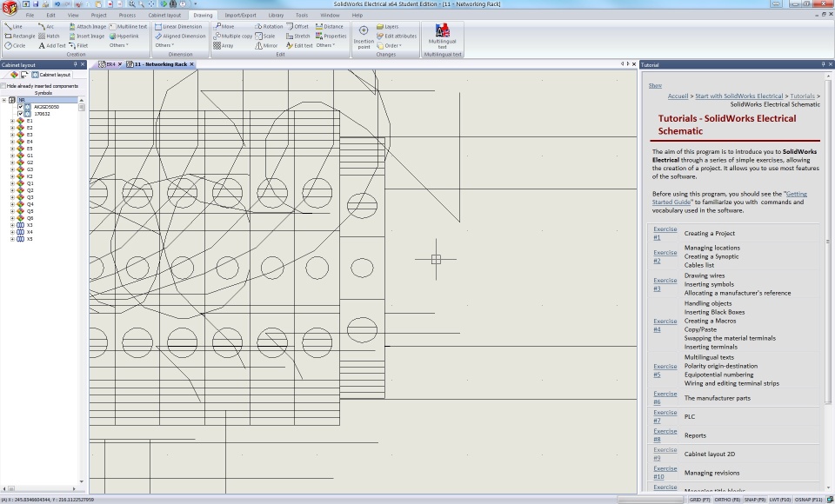The width and height of the screenshot is (835, 504).
Task: Measure with the Distance tool
Action: 329,27
